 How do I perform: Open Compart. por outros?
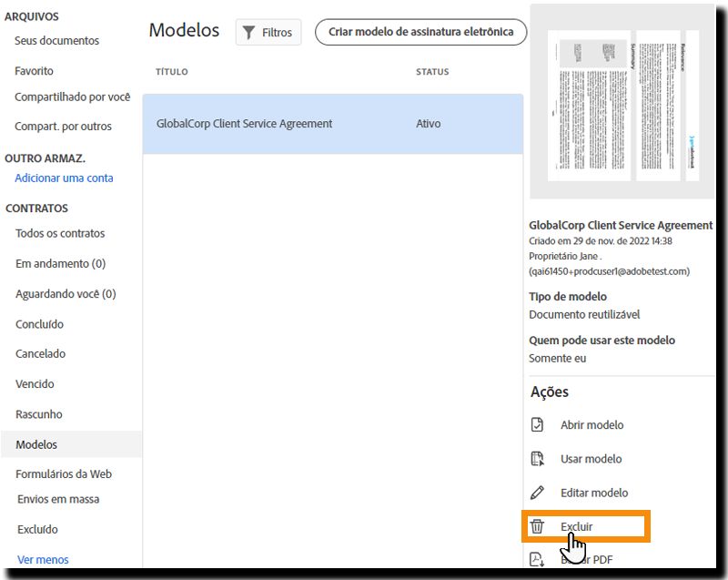(63, 127)
